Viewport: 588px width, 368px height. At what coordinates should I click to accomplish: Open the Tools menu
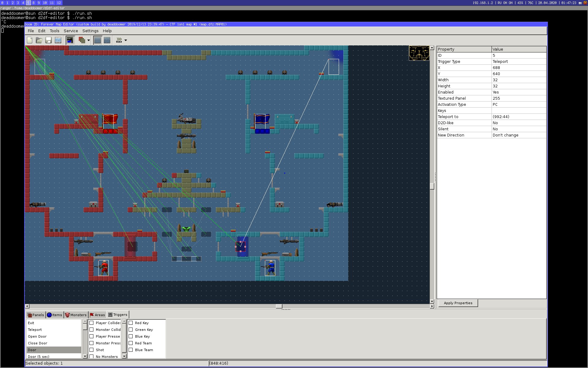click(55, 31)
